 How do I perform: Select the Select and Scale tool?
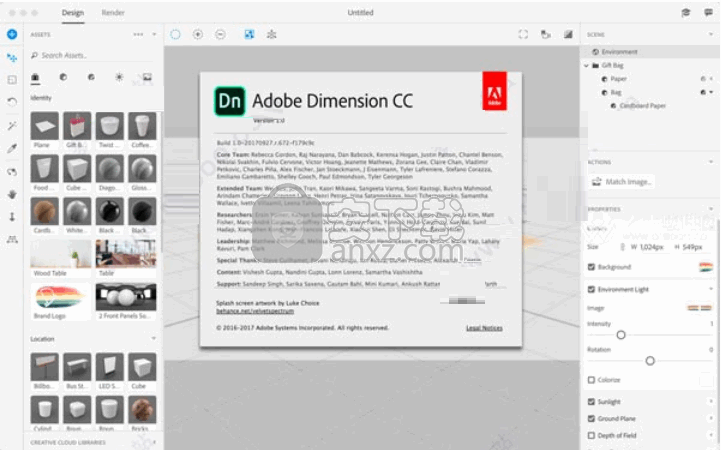[12, 80]
